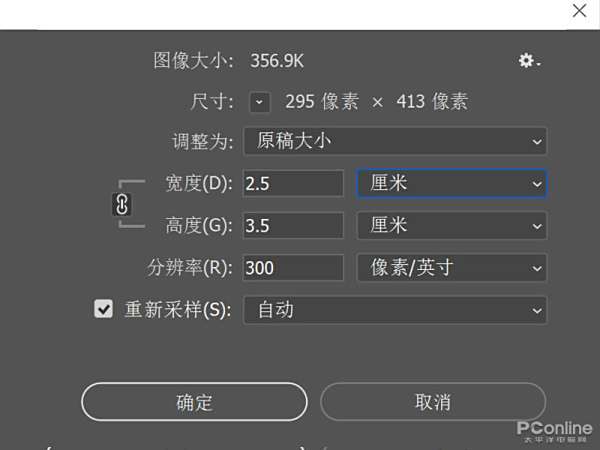Click the 高度(G) label
Viewport: 600px width, 450px height.
click(198, 225)
